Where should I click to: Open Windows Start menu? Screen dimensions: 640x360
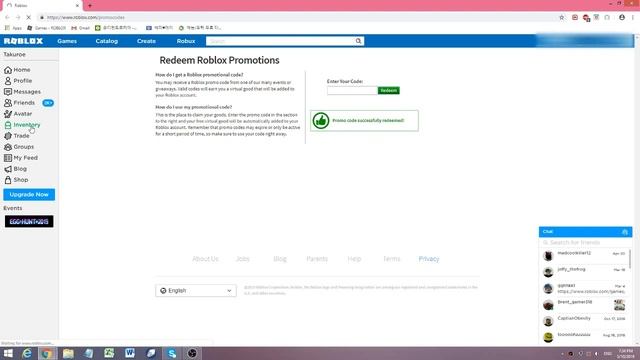pyautogui.click(x=8, y=353)
